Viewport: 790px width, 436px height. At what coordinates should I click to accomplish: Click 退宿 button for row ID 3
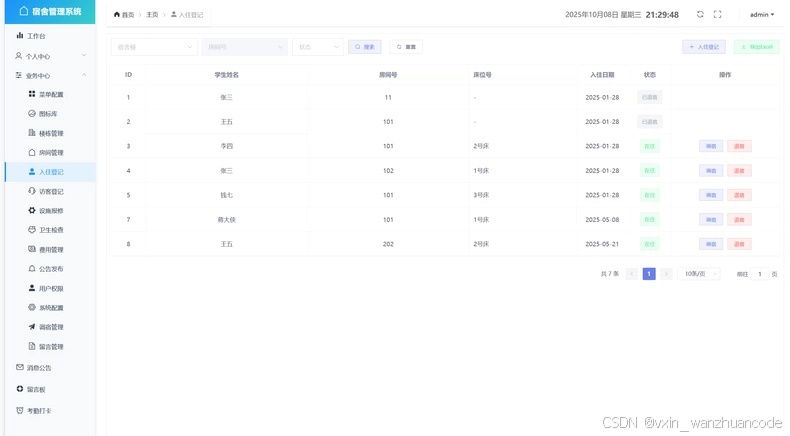point(739,146)
